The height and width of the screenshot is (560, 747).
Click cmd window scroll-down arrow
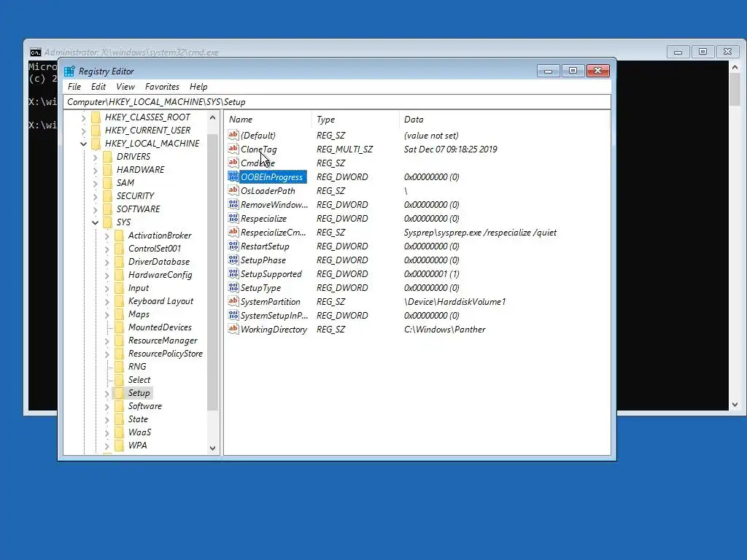tap(735, 404)
